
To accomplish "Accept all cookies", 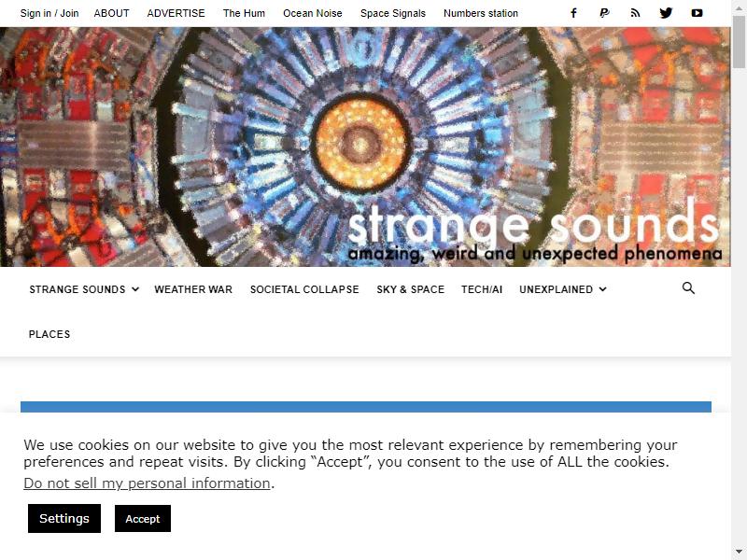I will 143,519.
